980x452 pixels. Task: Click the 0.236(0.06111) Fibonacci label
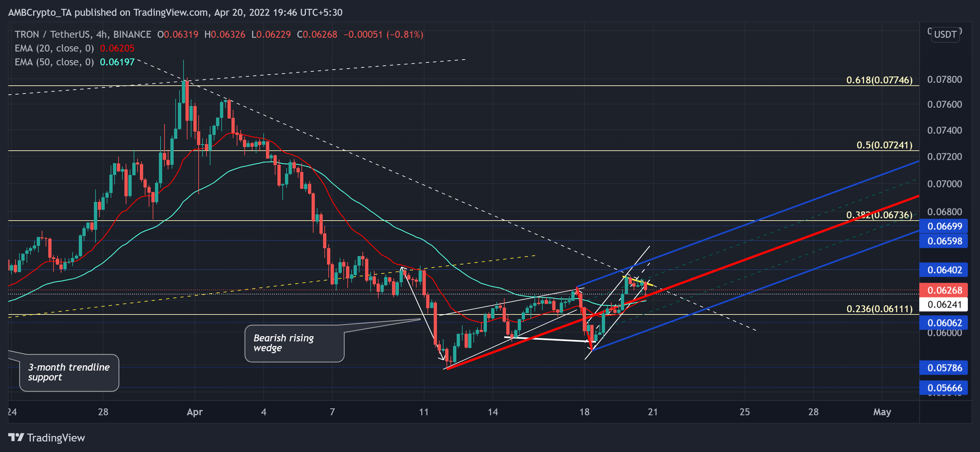(x=879, y=309)
